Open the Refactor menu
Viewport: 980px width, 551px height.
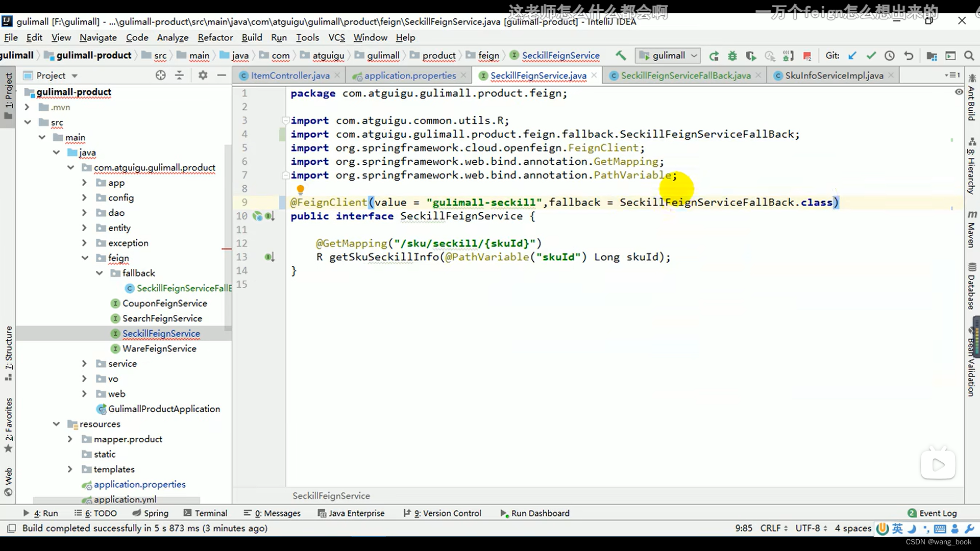pos(215,37)
